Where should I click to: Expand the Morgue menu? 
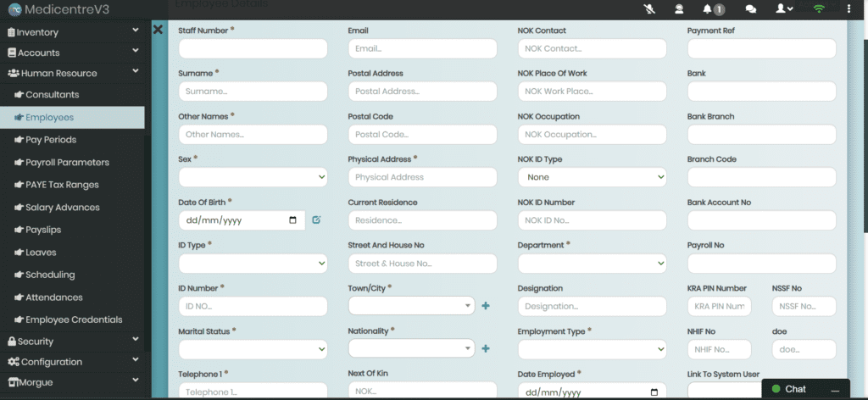[72, 382]
